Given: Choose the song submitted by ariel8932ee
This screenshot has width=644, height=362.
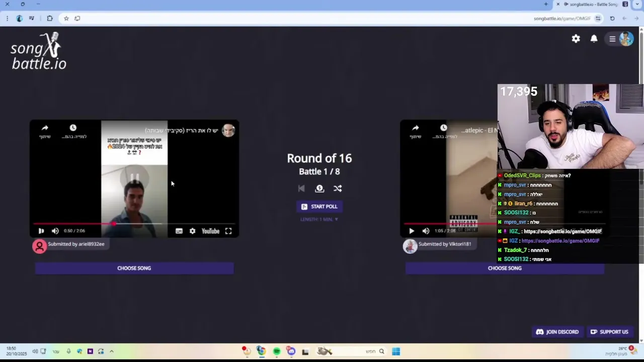Looking at the screenshot, I should click(x=134, y=268).
